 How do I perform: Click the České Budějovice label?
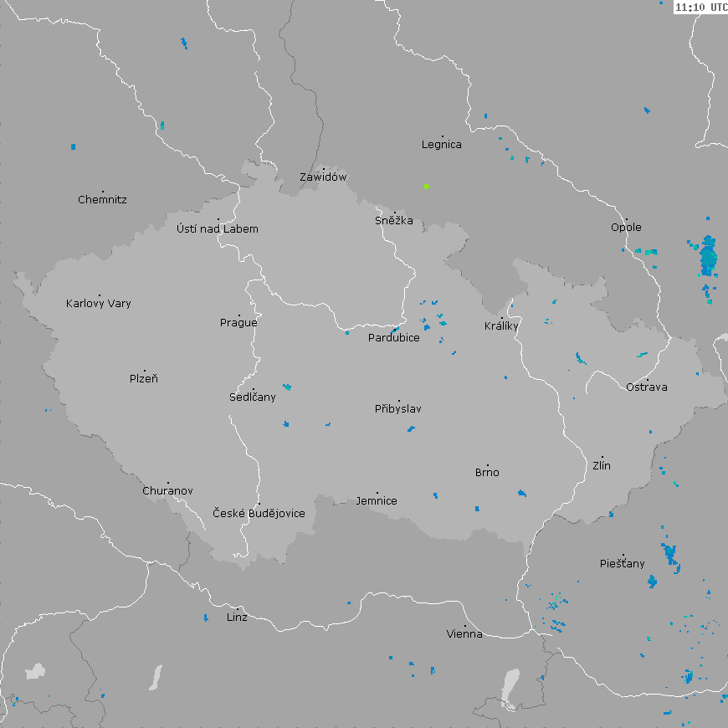[x=259, y=514]
